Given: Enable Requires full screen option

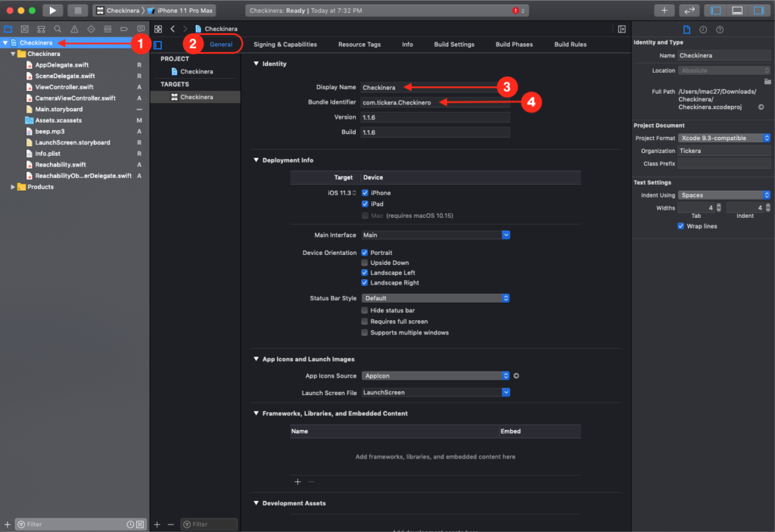Looking at the screenshot, I should [x=364, y=322].
